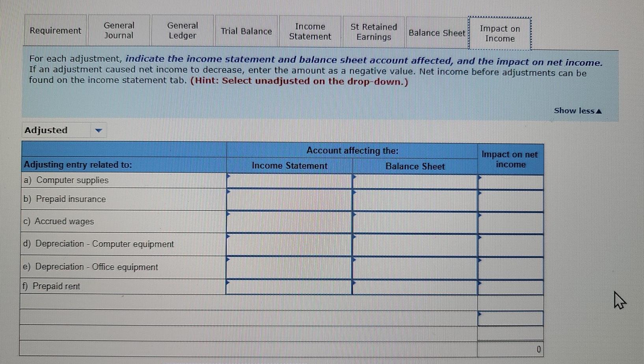Select Balance Sheet account for Prepaid insurance
The width and height of the screenshot is (644, 364).
click(x=415, y=200)
